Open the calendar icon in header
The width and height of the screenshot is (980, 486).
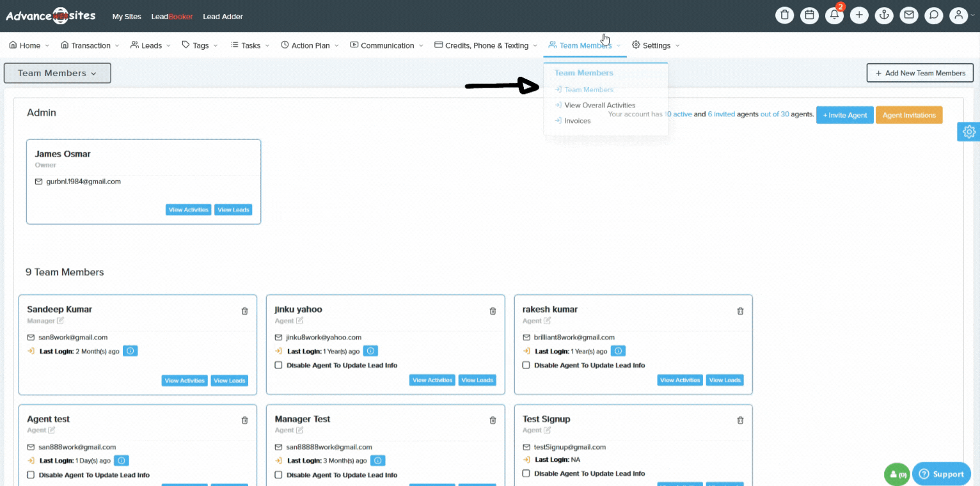point(809,15)
